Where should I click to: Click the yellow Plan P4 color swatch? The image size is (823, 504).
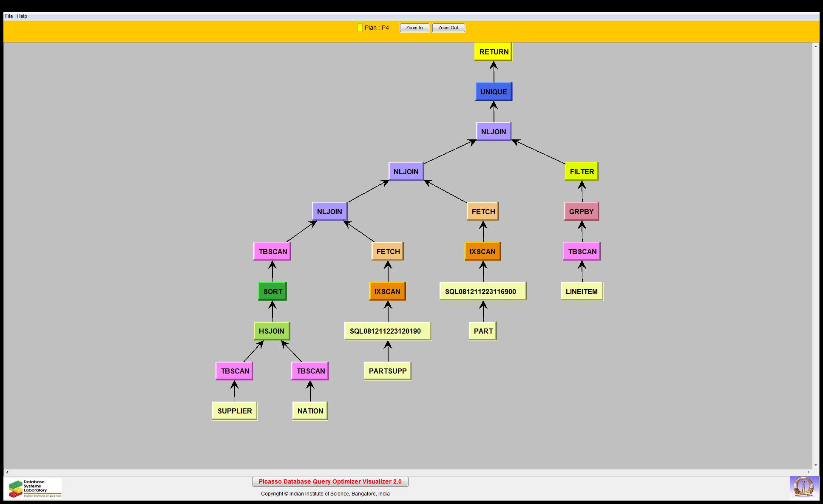click(360, 28)
